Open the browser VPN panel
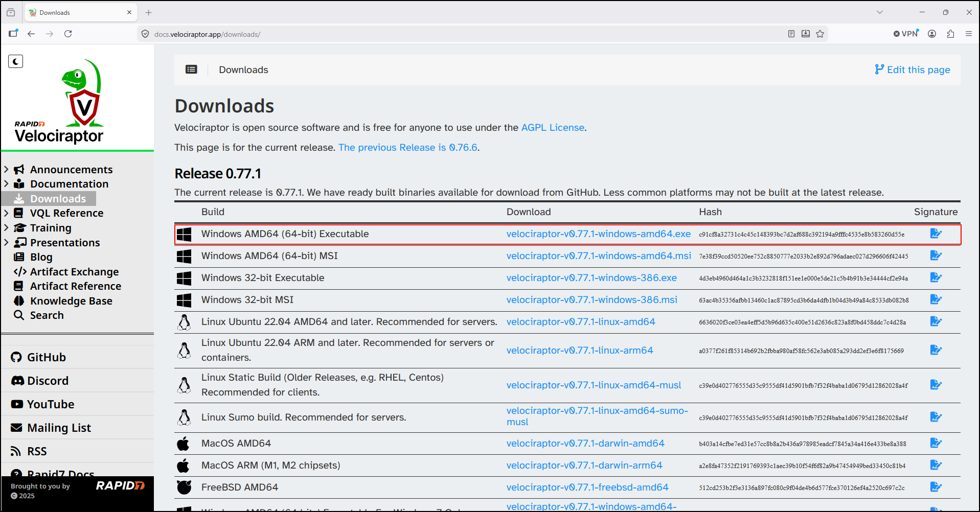This screenshot has width=980, height=512. (906, 34)
